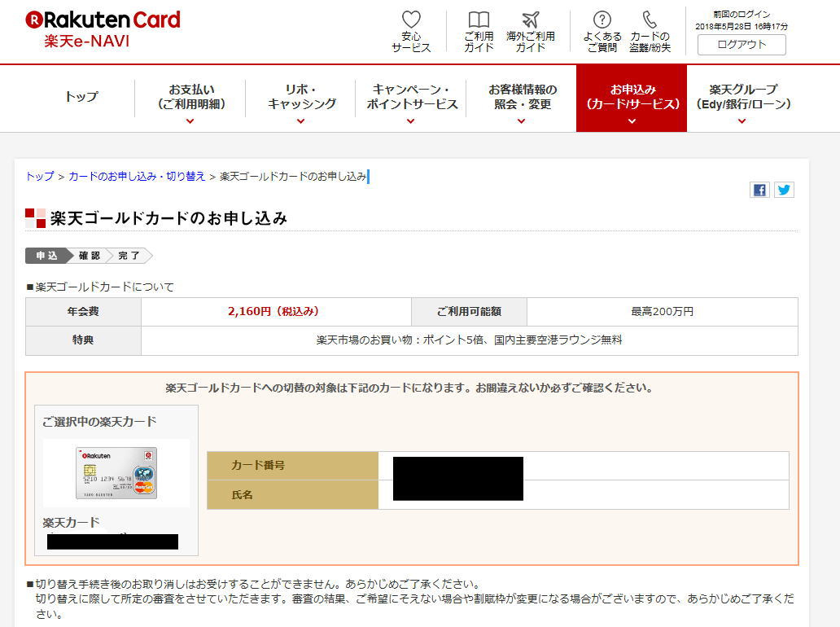
Task: Click the 楽天e-NAVI logo text
Action: [x=87, y=42]
